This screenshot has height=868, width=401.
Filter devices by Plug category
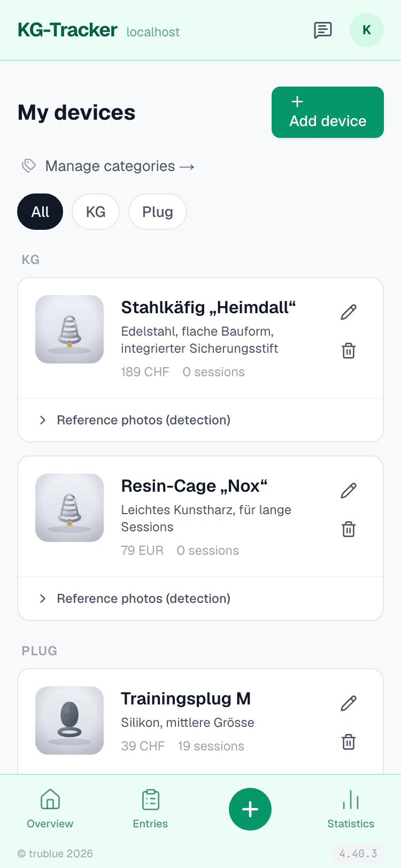point(158,212)
